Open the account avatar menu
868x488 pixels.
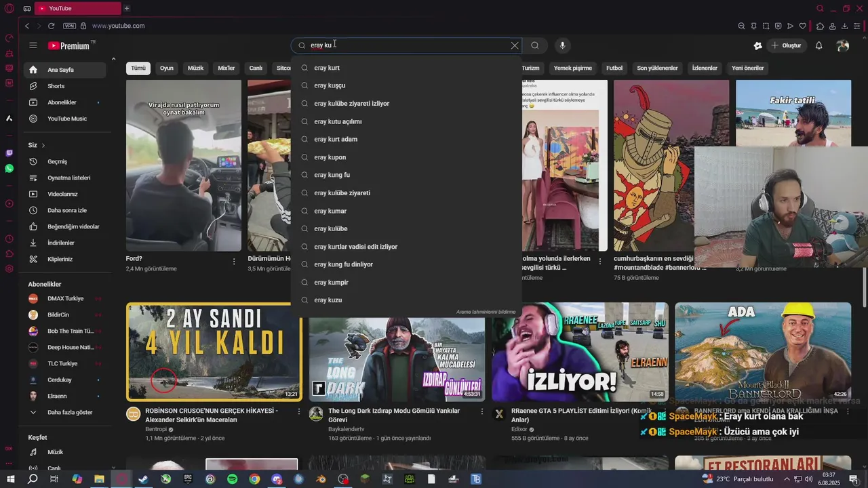click(x=843, y=45)
